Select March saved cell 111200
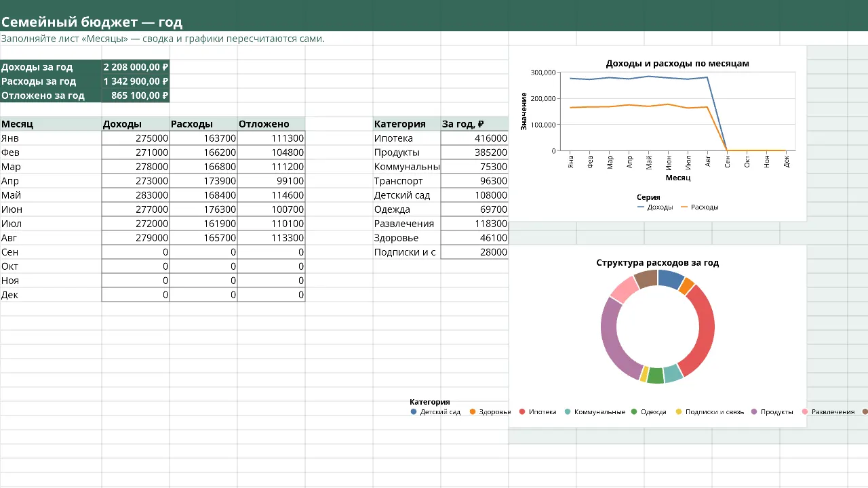Viewport: 868px width, 488px height. click(271, 167)
